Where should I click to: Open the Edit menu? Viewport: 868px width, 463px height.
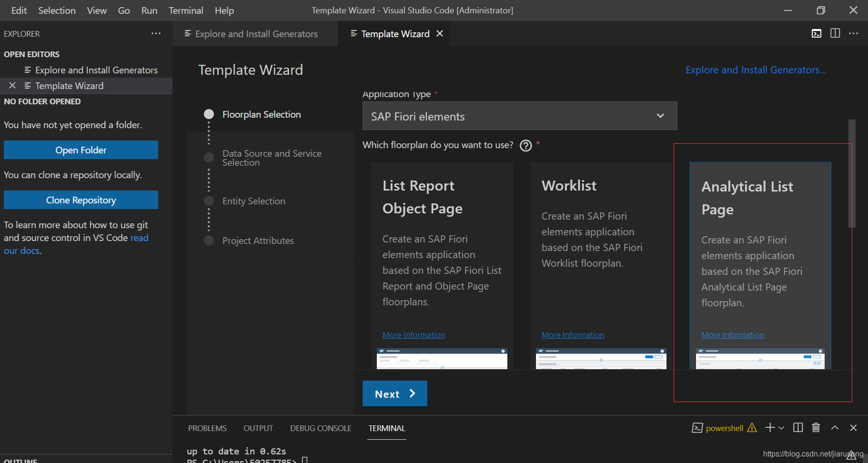(x=19, y=10)
